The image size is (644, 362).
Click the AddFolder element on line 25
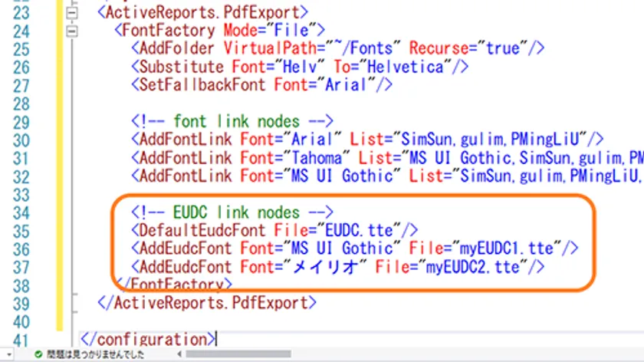pyautogui.click(x=169, y=48)
